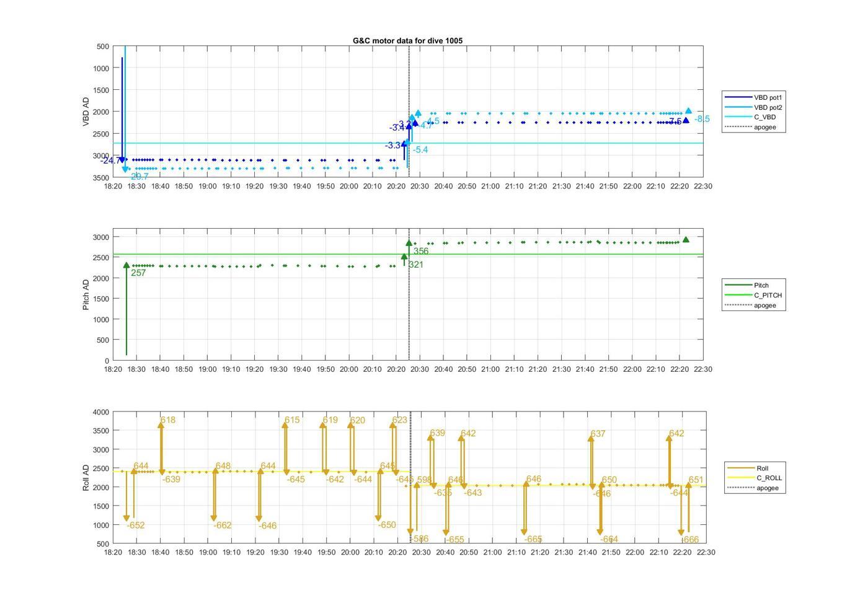868x611 pixels.
Task: Click the '0' tick on Pitch axis
Action: coord(107,361)
